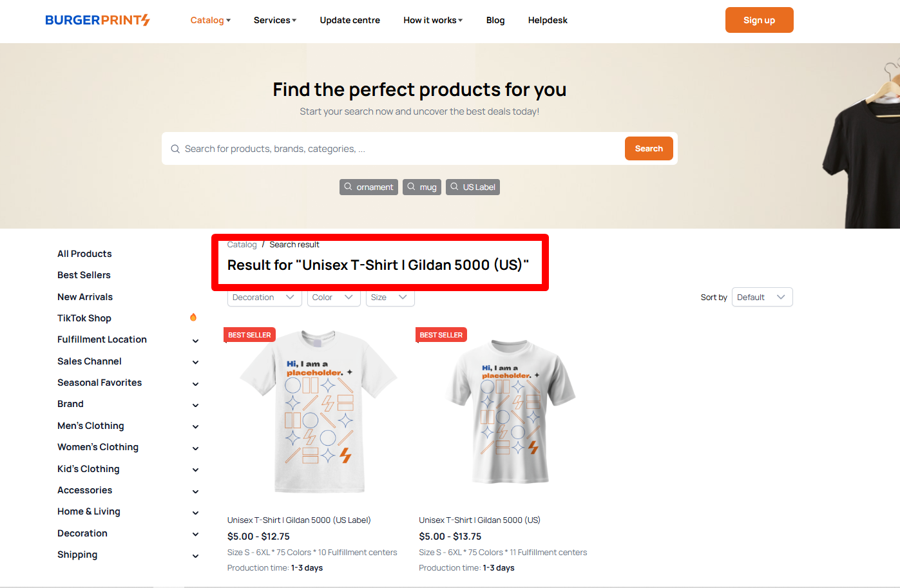
Task: Expand the Shipping sidebar section
Action: 195,555
